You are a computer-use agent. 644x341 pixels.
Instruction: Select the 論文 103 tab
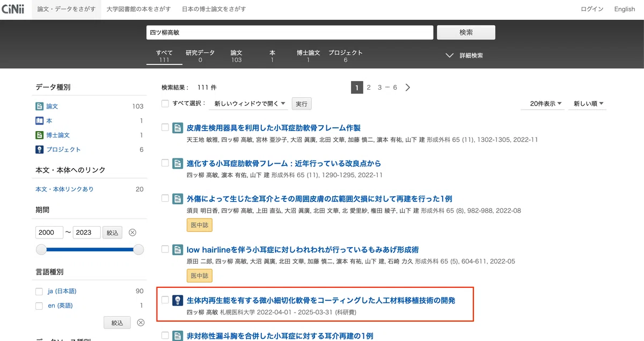pos(236,56)
